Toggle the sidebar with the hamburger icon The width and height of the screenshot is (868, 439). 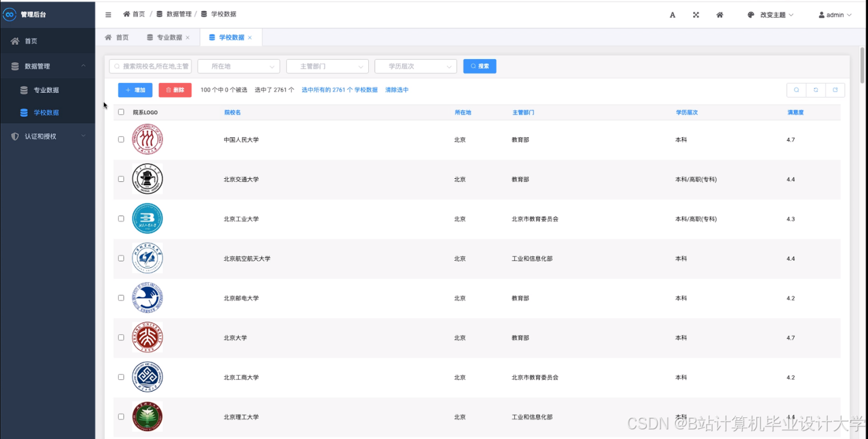pos(108,14)
